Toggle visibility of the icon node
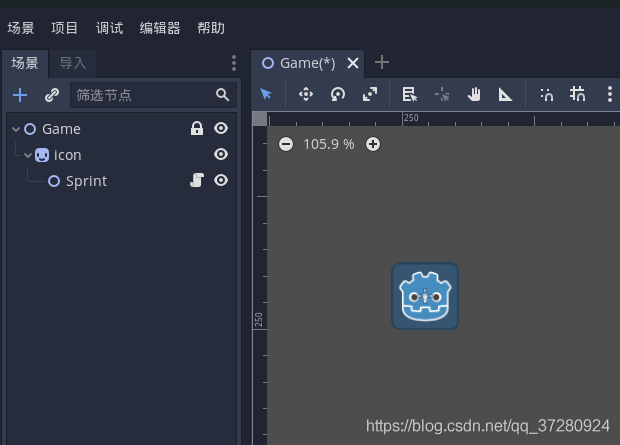 tap(221, 154)
